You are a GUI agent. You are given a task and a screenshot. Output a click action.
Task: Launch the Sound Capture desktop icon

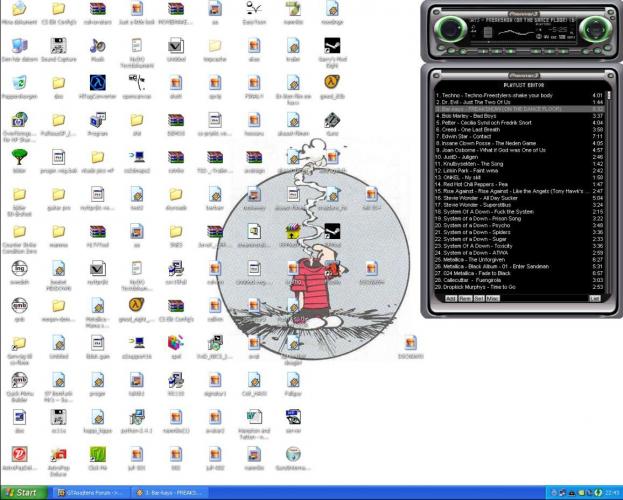tap(59, 46)
